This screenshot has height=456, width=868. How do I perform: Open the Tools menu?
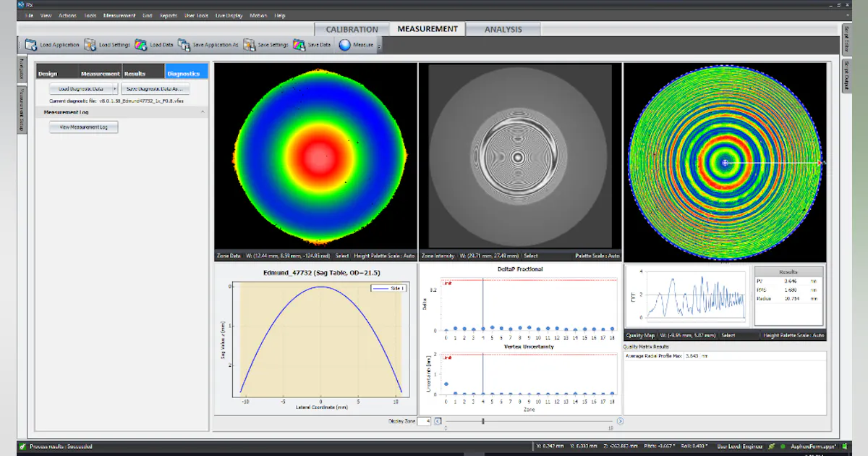click(90, 15)
